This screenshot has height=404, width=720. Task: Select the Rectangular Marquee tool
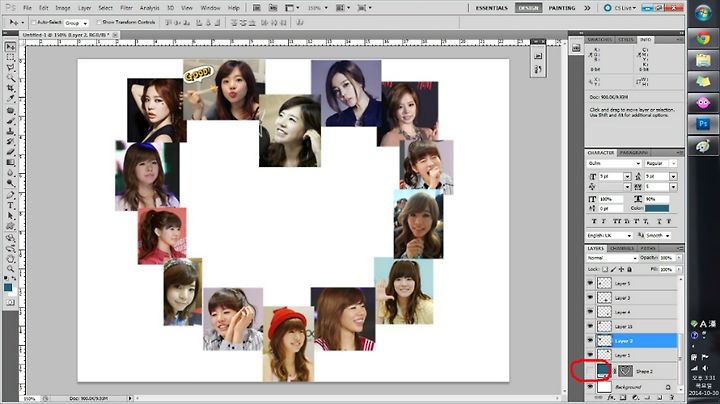pos(10,57)
